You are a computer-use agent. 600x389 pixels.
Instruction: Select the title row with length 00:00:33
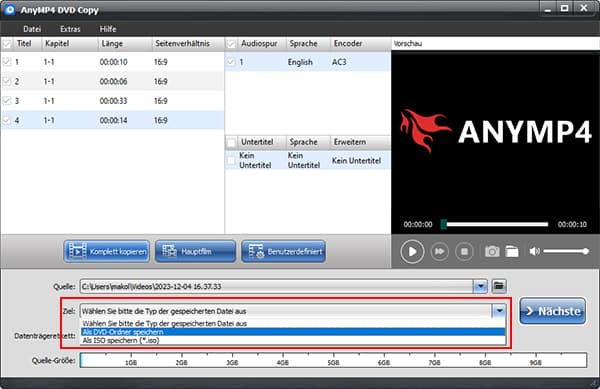click(112, 101)
